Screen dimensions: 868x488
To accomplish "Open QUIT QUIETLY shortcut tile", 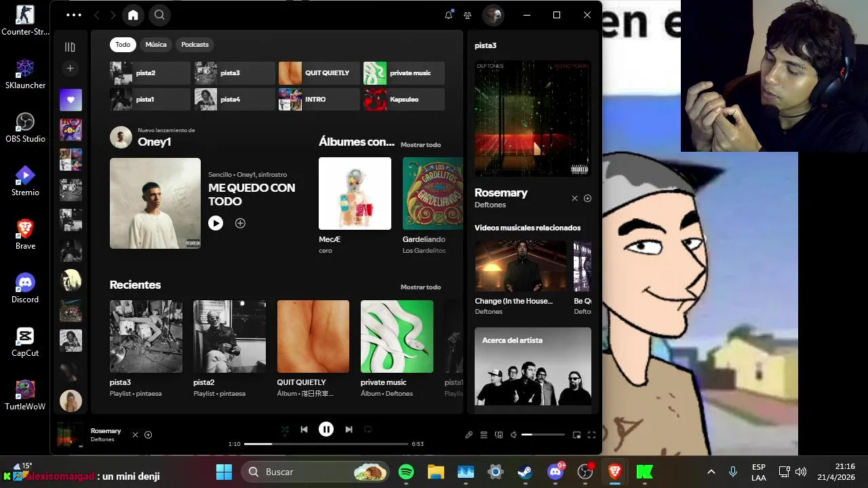I will click(x=319, y=73).
